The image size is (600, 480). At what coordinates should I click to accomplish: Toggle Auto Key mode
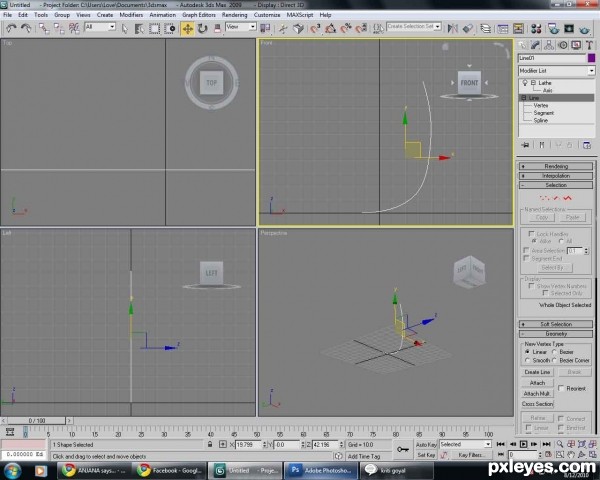point(426,444)
